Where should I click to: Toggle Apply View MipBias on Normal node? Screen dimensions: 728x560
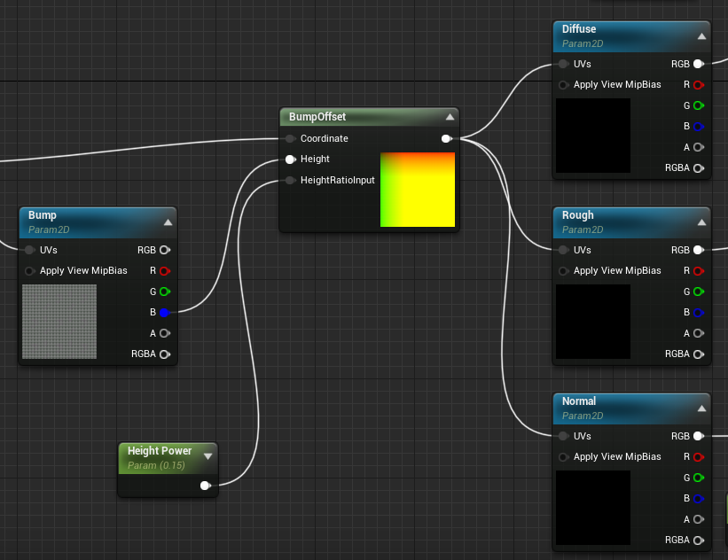click(x=563, y=457)
